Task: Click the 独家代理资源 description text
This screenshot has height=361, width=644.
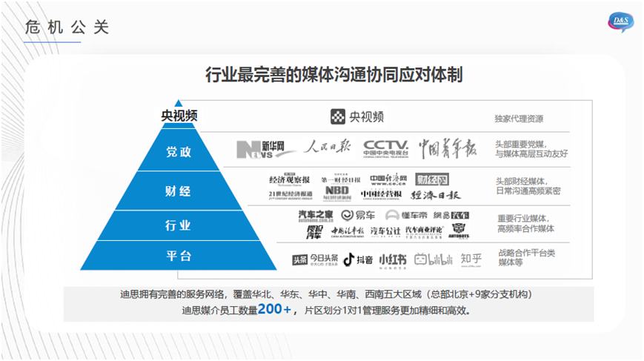Action: 519,118
